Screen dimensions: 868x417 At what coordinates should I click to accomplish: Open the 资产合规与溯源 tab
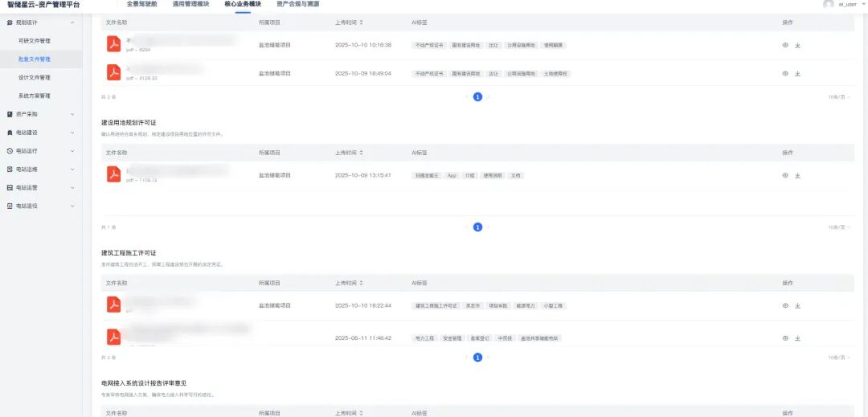(297, 4)
